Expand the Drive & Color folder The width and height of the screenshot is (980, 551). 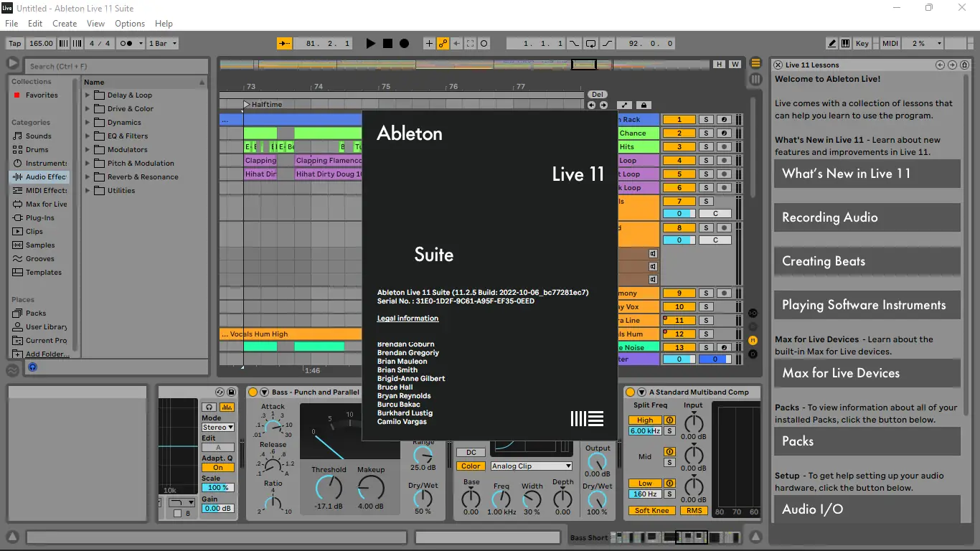point(88,109)
